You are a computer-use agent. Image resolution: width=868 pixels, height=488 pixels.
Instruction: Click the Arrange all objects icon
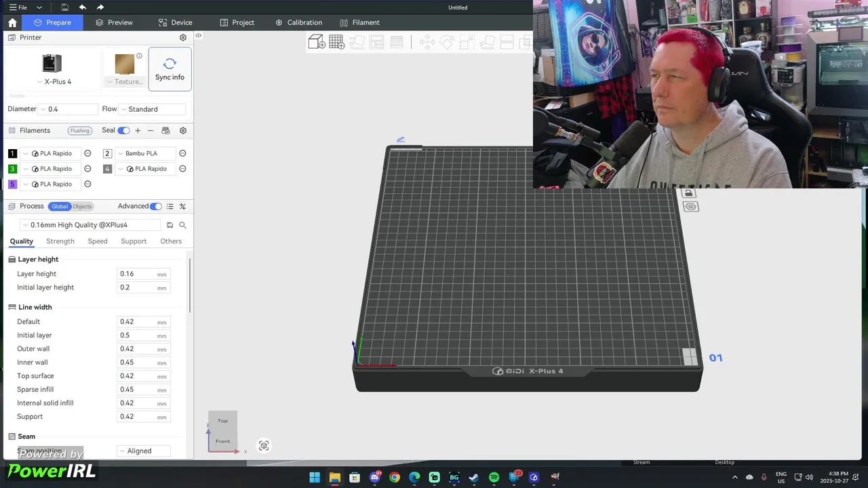[377, 42]
